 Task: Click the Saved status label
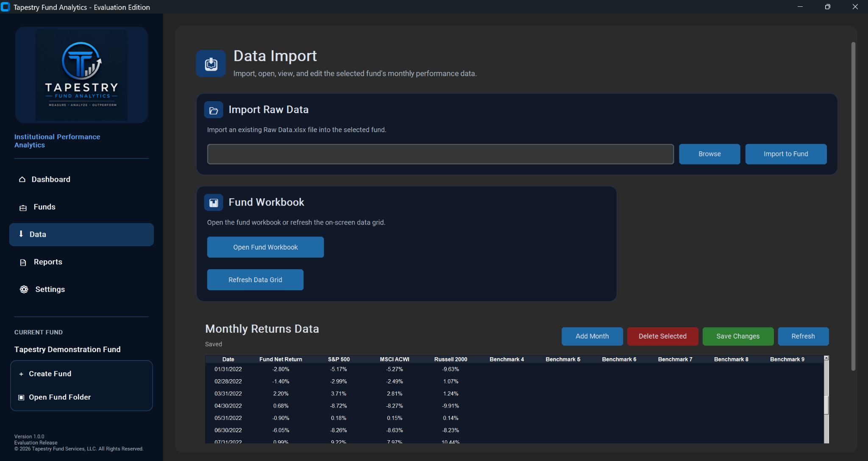pyautogui.click(x=213, y=344)
